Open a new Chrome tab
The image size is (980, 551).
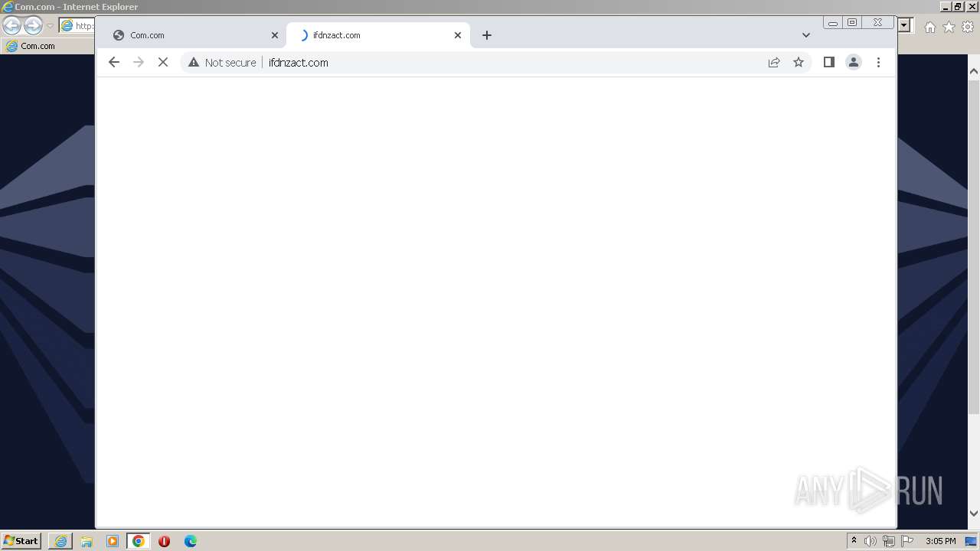487,35
